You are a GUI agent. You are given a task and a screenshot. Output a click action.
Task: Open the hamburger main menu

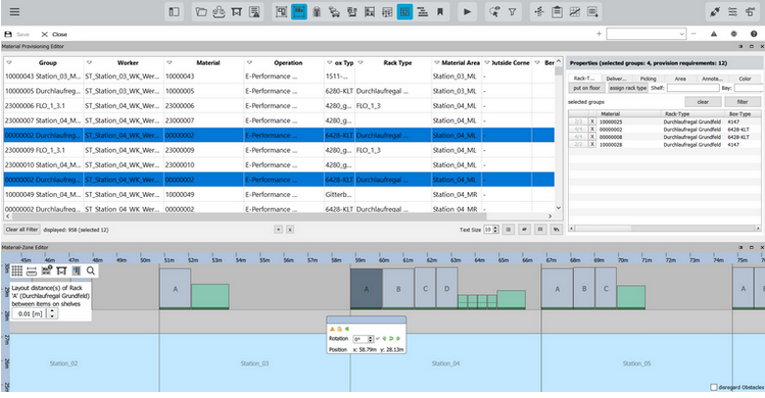click(x=15, y=12)
